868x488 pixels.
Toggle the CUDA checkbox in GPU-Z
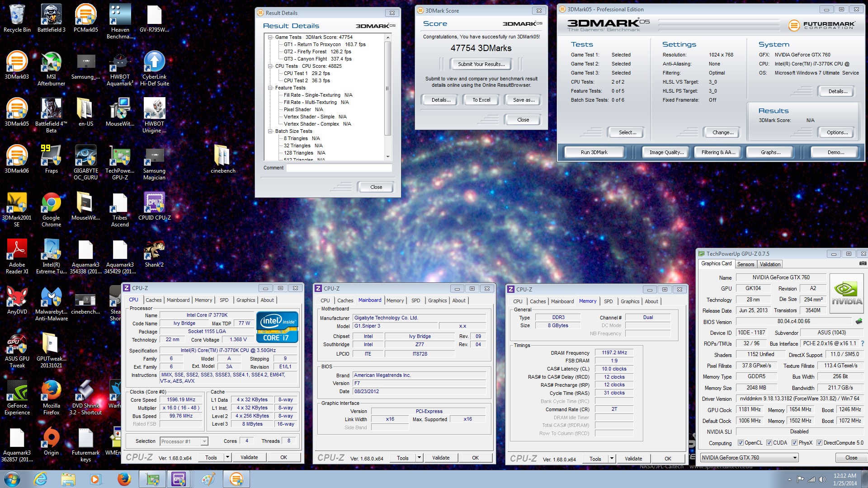(769, 443)
